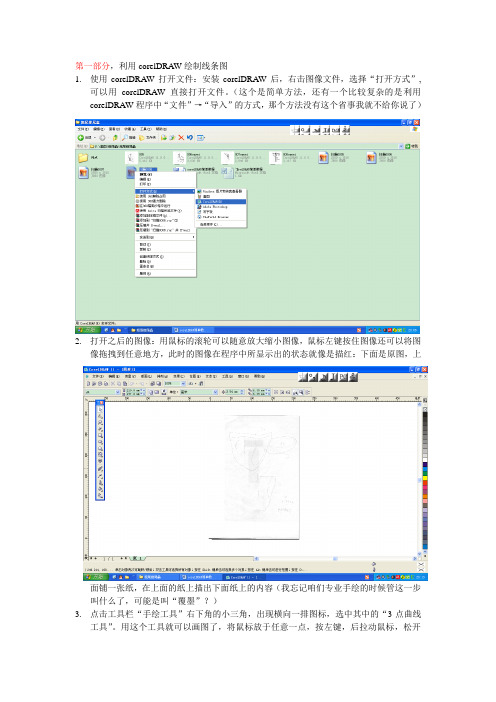496x702 pixels.
Task: Pick the black swatch atop the CorelDRAW color palette
Action: [x=425, y=415]
